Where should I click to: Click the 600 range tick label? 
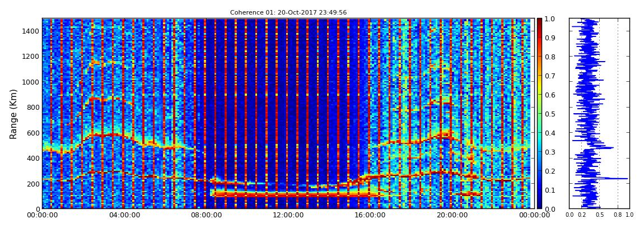point(32,133)
